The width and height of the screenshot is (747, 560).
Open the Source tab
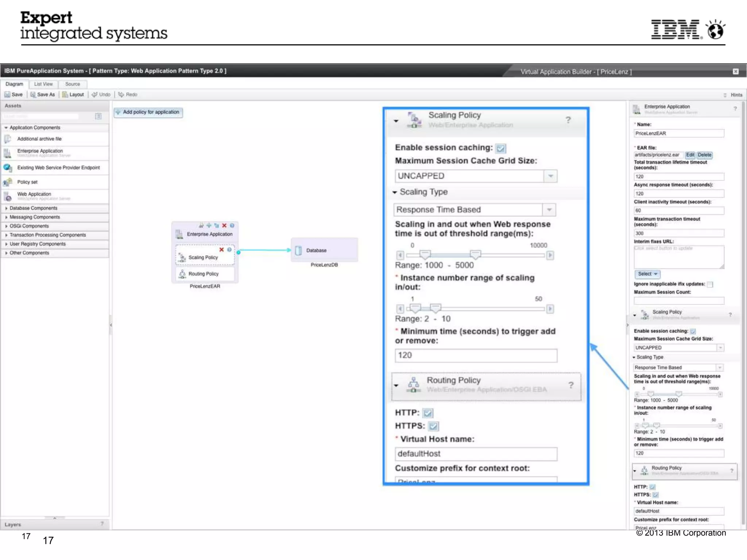73,84
